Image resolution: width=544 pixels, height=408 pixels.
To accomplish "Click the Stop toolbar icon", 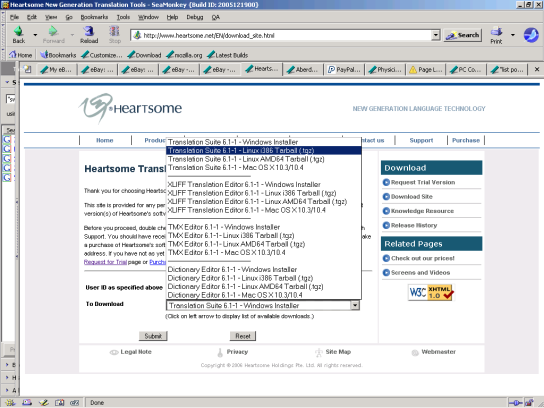I will tap(114, 32).
